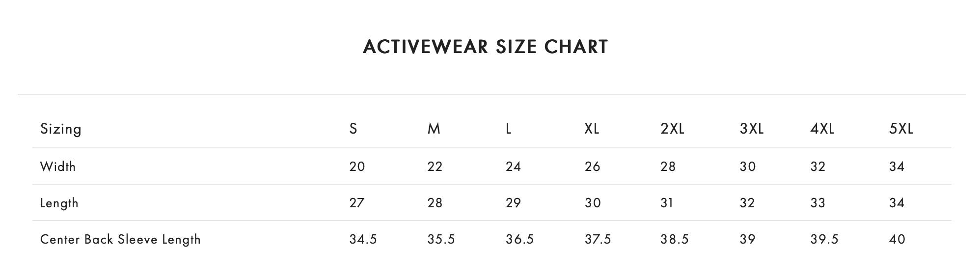This screenshot has width=980, height=279.
Task: Click the L size column header
Action: pos(509,129)
